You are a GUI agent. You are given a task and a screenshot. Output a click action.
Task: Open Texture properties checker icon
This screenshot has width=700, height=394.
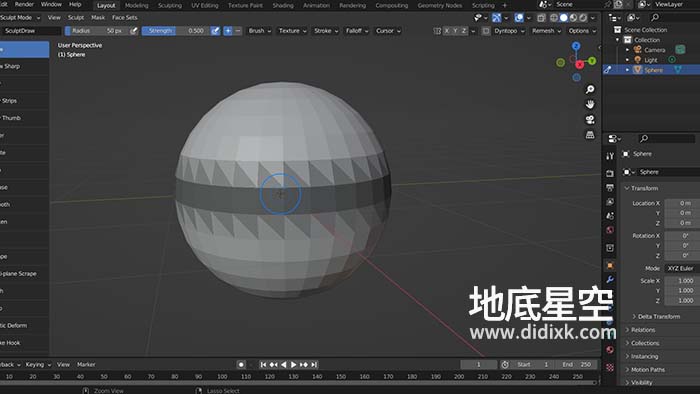pyautogui.click(x=610, y=367)
